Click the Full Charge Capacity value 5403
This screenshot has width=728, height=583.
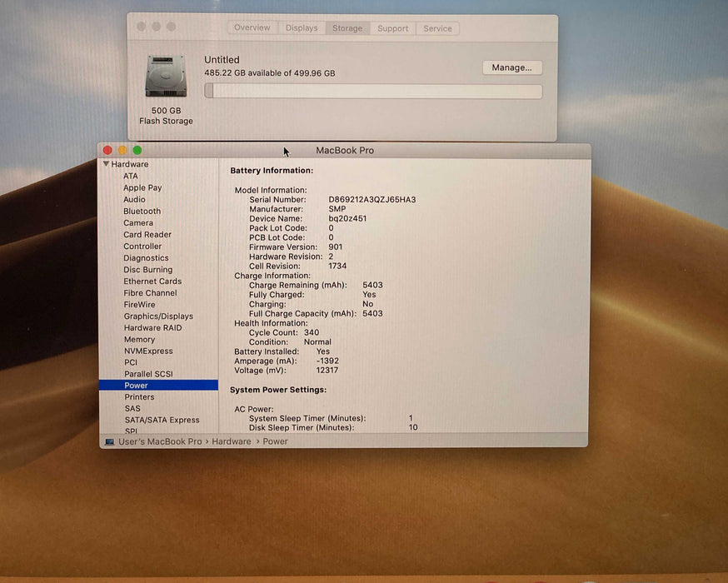372,313
